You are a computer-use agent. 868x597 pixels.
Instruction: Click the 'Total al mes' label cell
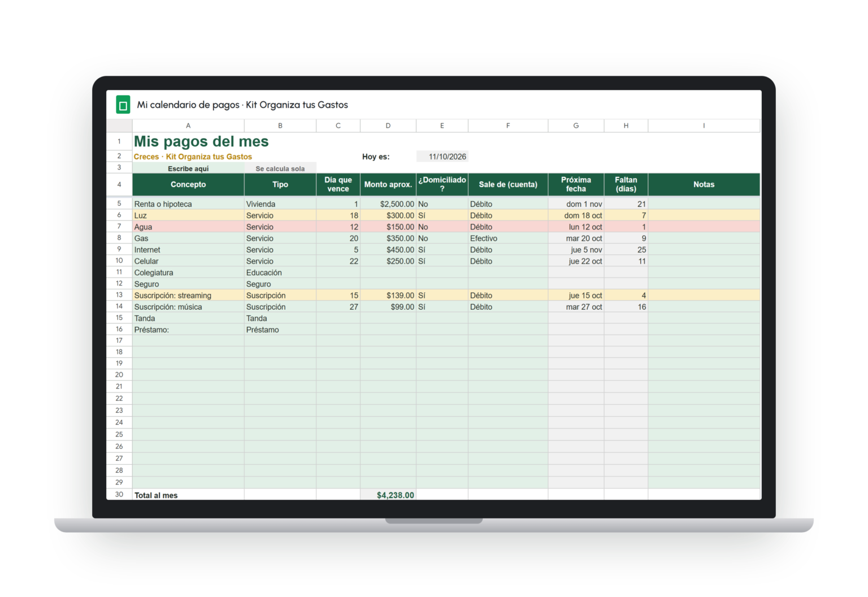(188, 495)
